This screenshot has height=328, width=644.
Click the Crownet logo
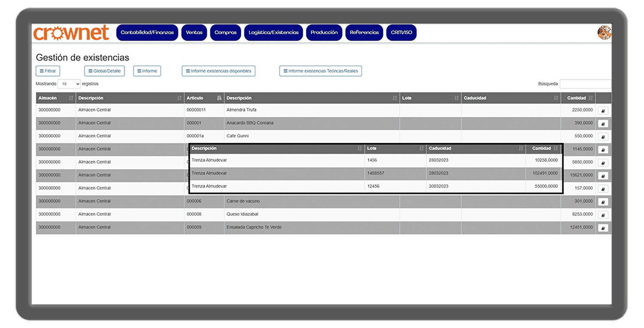[71, 33]
